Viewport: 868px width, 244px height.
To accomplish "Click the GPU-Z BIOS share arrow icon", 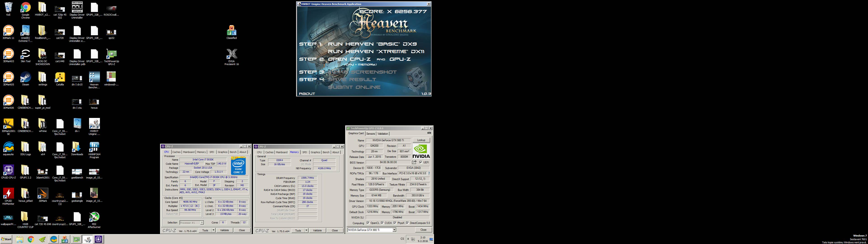I will pos(414,162).
